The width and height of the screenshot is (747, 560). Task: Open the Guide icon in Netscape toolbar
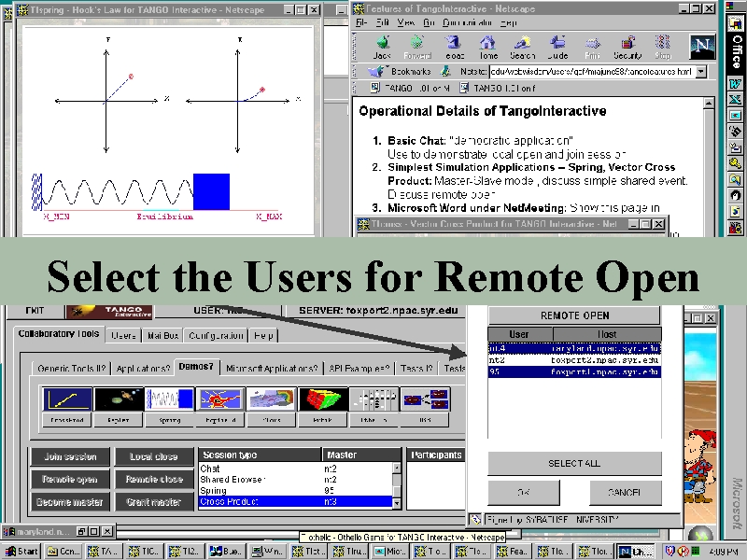click(557, 48)
